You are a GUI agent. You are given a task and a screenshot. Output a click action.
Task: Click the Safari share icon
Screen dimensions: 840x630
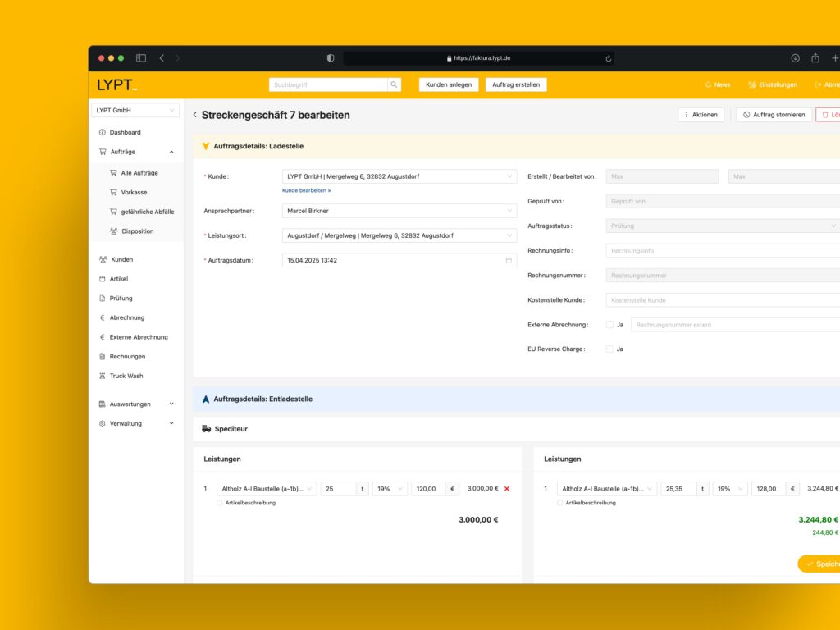[x=815, y=58]
